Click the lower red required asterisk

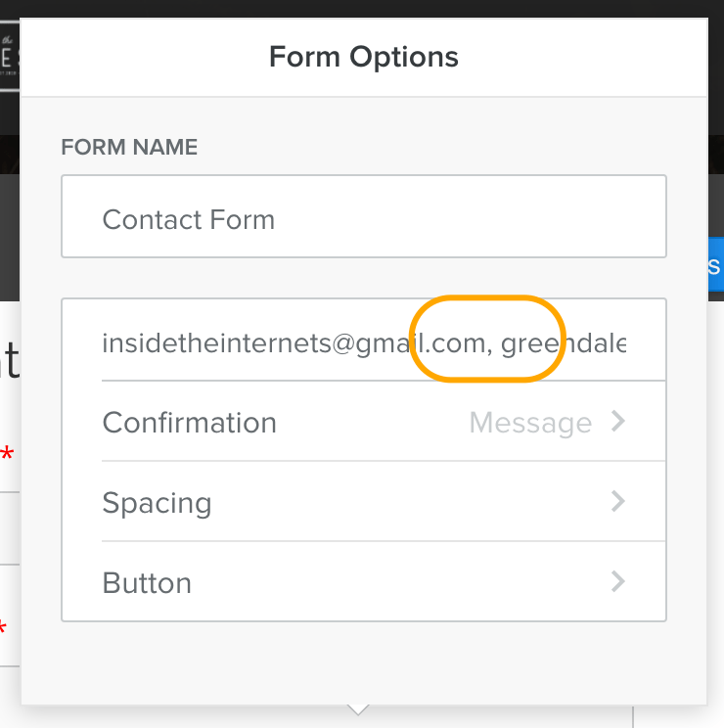pyautogui.click(x=3, y=628)
